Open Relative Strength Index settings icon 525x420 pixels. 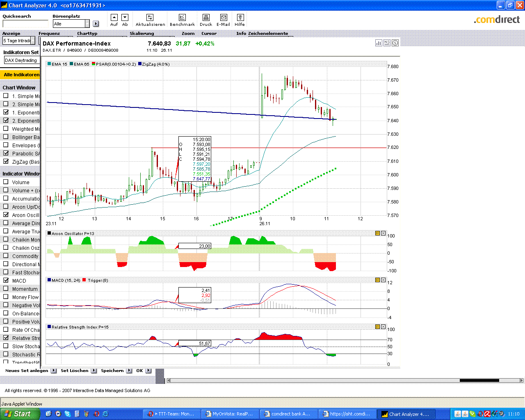377,327
